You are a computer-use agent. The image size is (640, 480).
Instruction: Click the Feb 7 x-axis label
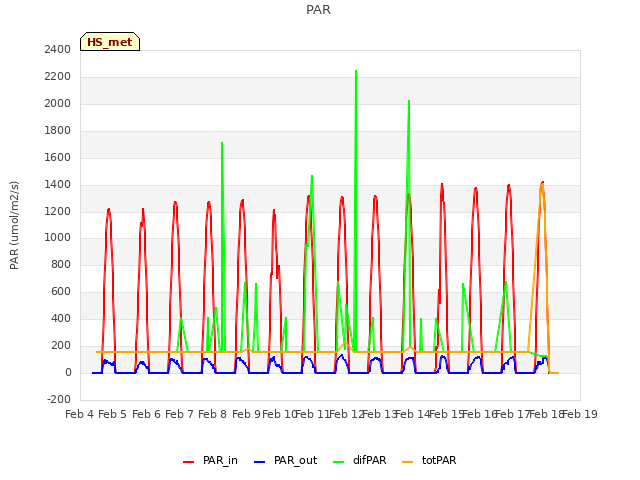coord(179,414)
